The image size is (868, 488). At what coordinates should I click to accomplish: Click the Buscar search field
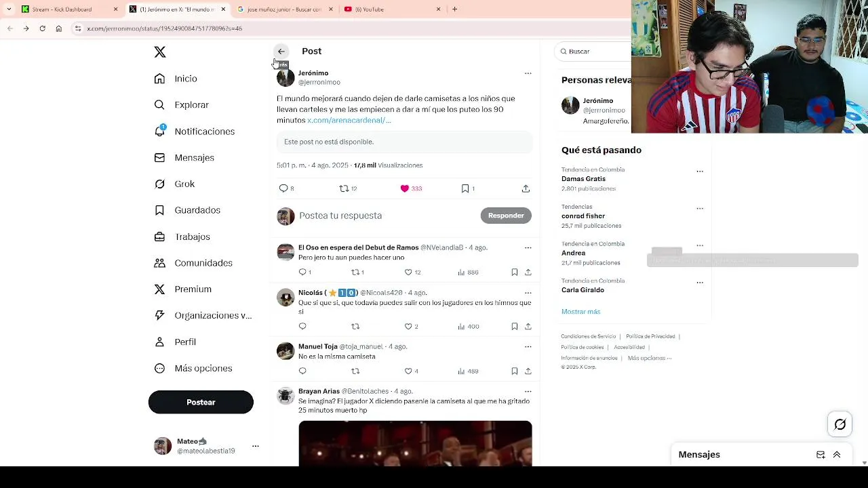pos(593,52)
